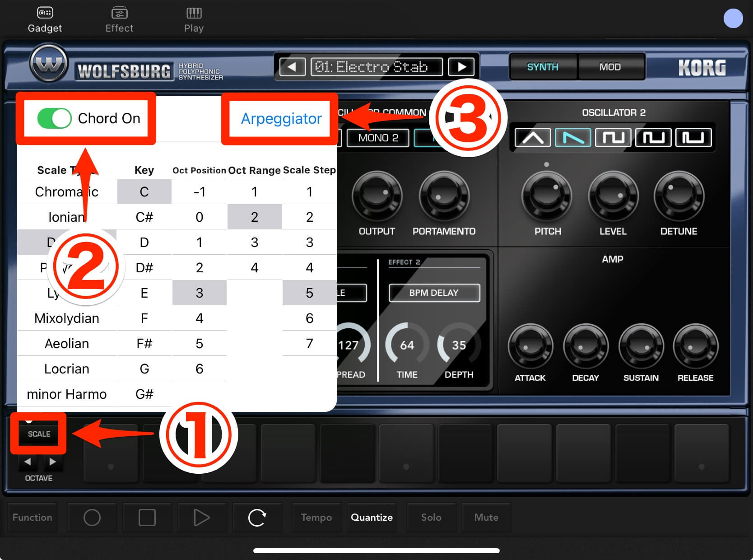753x560 pixels.
Task: Select Scale Step 7
Action: (x=310, y=343)
